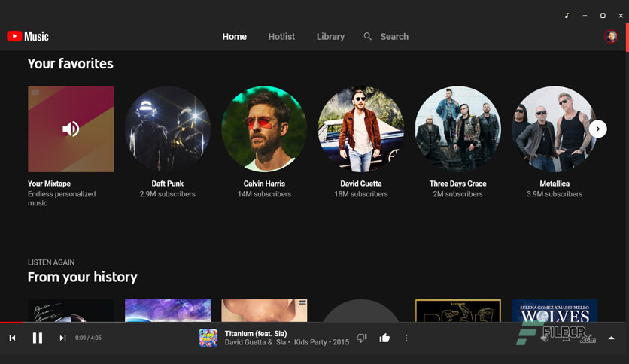The height and width of the screenshot is (364, 629).
Task: Click the Calvin Harris name link
Action: tap(264, 184)
